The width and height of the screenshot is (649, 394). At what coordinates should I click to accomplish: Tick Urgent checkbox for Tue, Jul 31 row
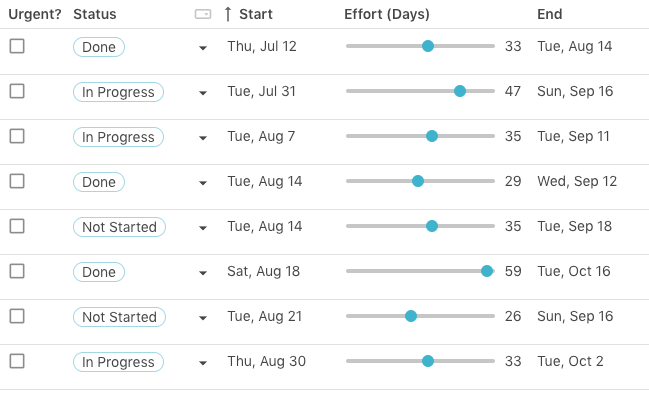coord(17,91)
